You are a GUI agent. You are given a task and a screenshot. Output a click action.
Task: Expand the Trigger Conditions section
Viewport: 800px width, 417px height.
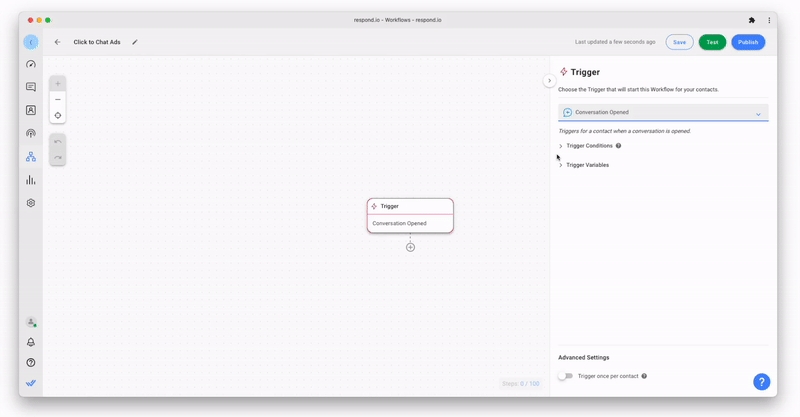[x=590, y=146]
